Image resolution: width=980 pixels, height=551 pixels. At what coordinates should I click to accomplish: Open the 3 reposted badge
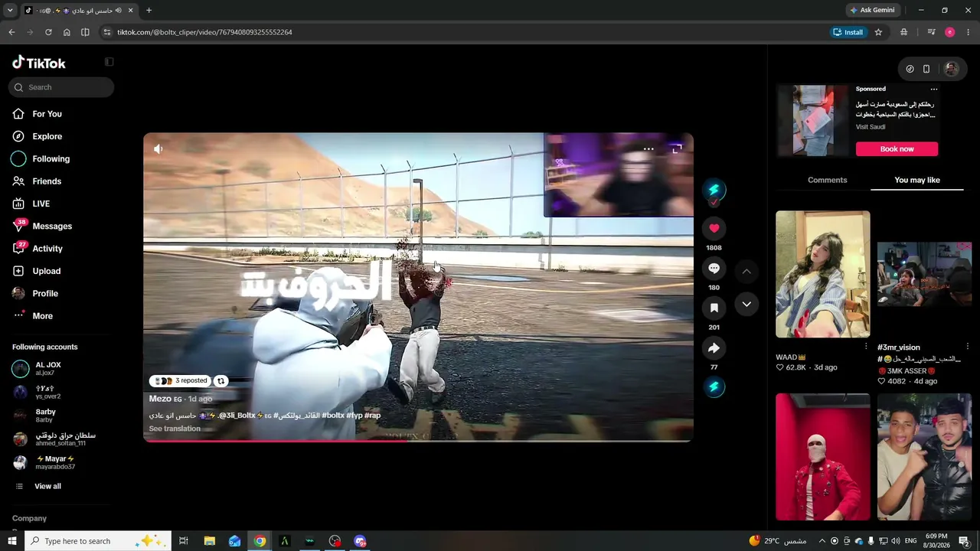[x=181, y=381]
